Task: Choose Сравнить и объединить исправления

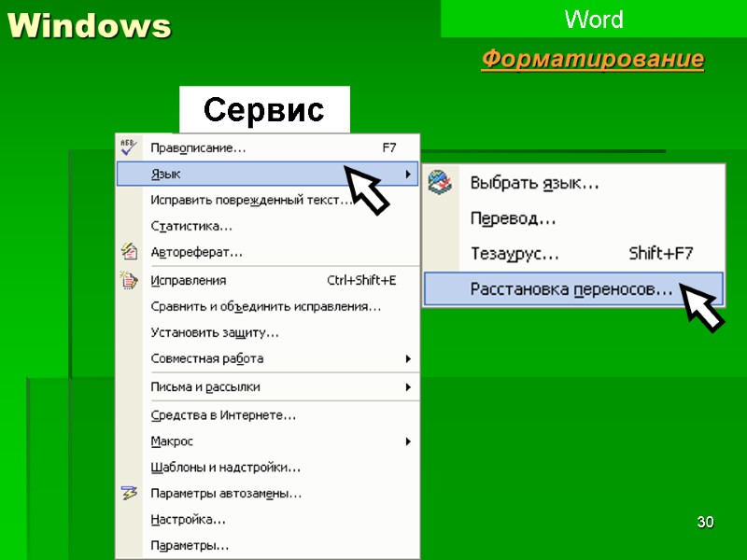Action: [268, 306]
